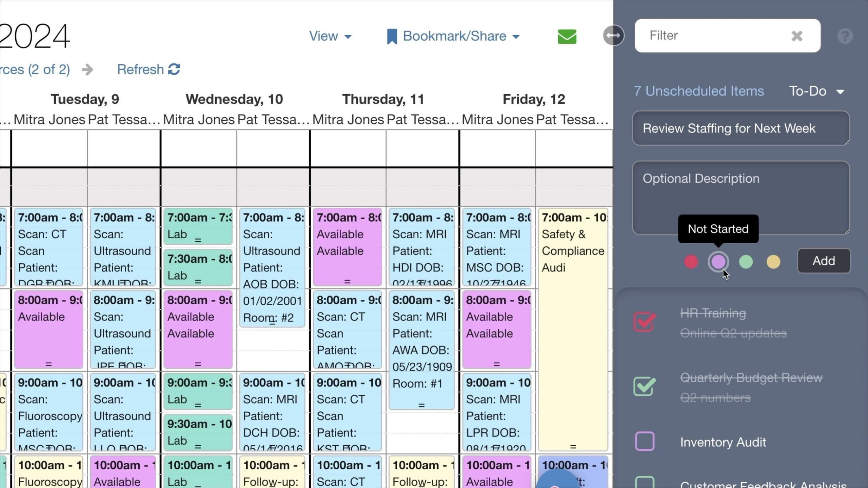
Task: Clear the Filter field with X
Action: pyautogui.click(x=797, y=36)
